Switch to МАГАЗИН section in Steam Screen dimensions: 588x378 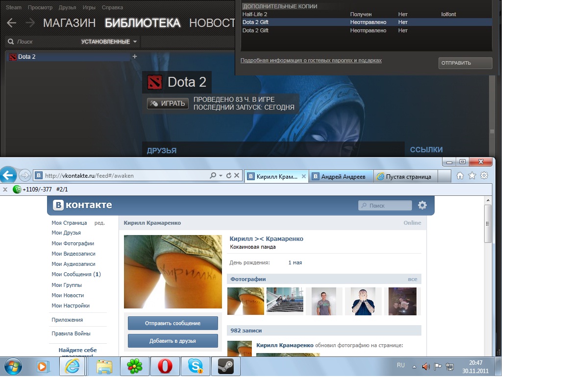[x=69, y=23]
